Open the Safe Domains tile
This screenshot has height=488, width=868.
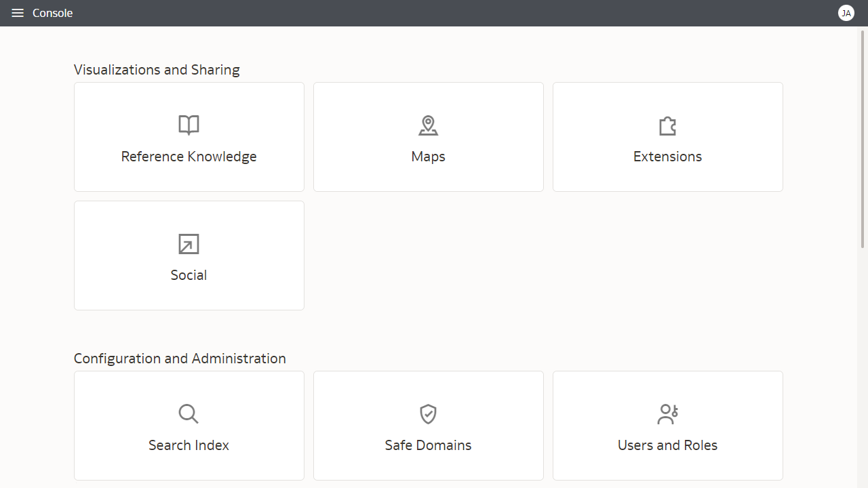(x=428, y=426)
